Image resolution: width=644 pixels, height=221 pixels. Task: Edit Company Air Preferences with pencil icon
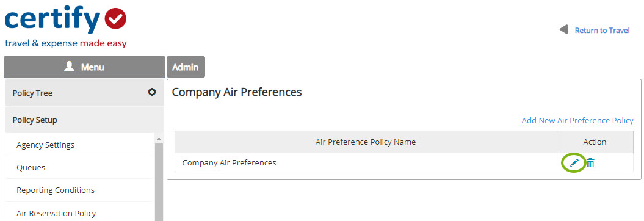click(x=574, y=163)
